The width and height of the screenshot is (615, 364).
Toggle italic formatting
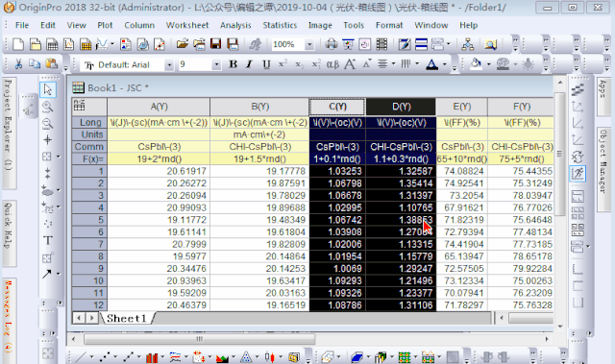click(249, 64)
